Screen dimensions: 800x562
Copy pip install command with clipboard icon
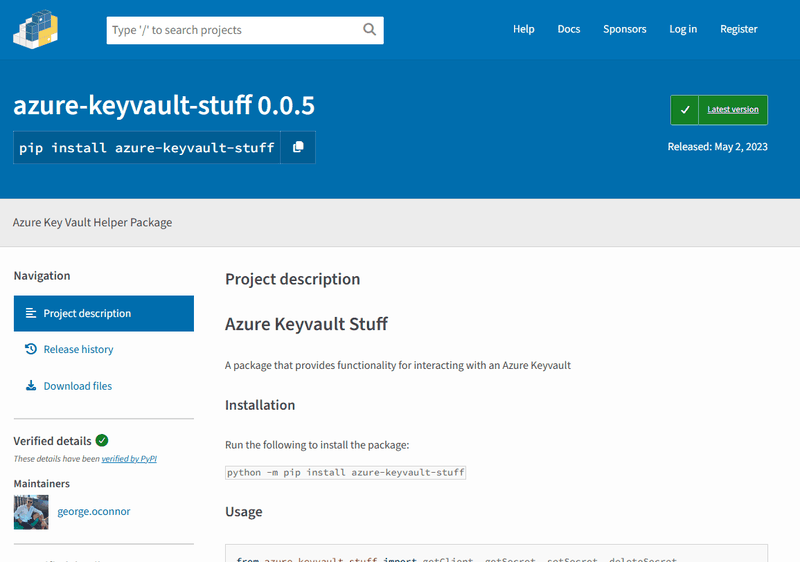tap(298, 147)
